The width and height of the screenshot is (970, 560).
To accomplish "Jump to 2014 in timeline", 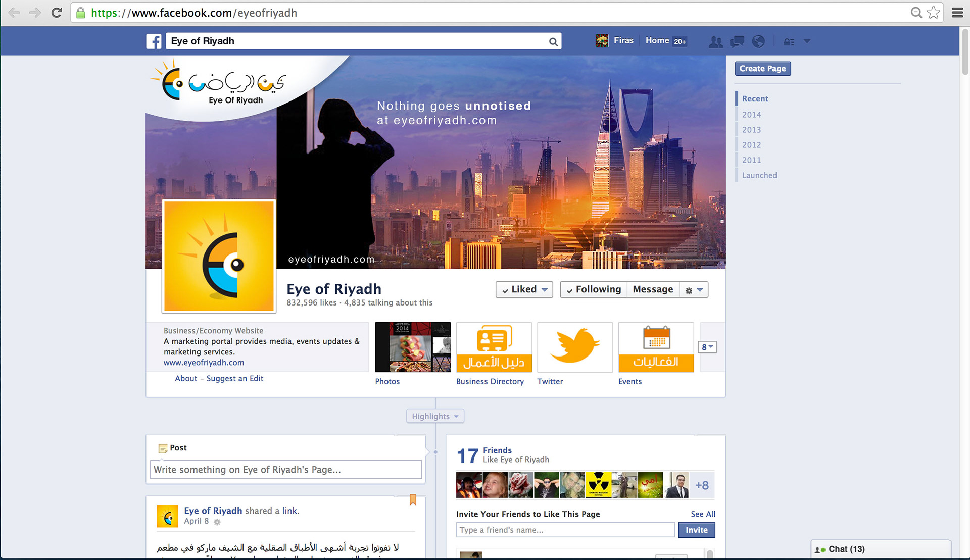I will coord(751,115).
